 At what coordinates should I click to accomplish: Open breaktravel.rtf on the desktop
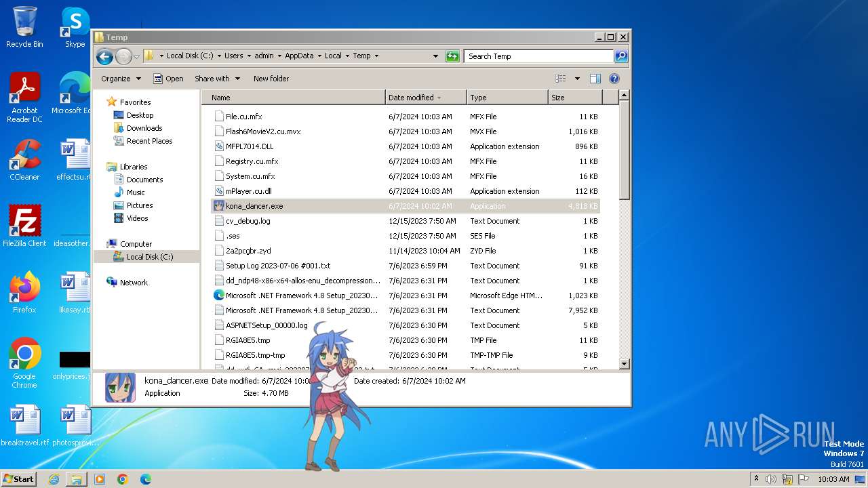point(24,426)
